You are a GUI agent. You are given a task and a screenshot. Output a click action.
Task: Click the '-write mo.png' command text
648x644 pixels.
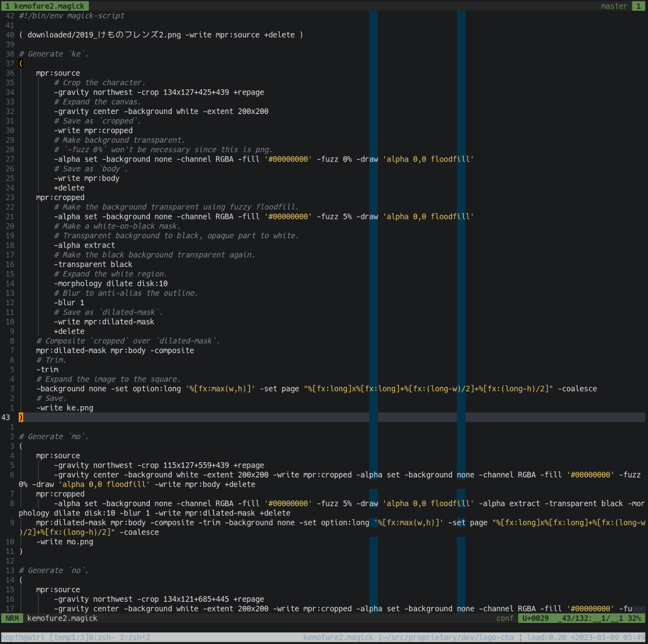coord(65,542)
